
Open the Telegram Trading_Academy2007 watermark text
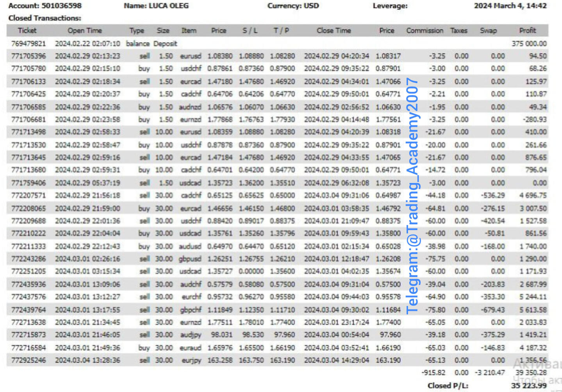(x=412, y=195)
